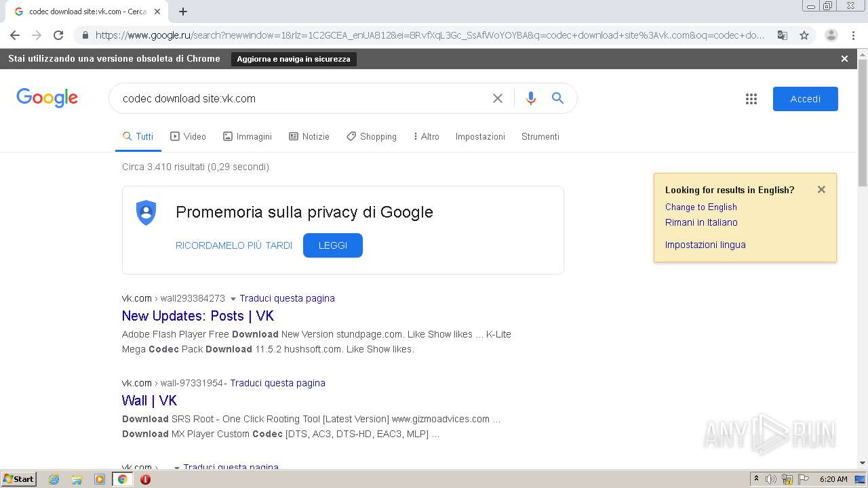Click the page vertical scrollbar thumb
The width and height of the screenshot is (868, 488).
pos(863,123)
